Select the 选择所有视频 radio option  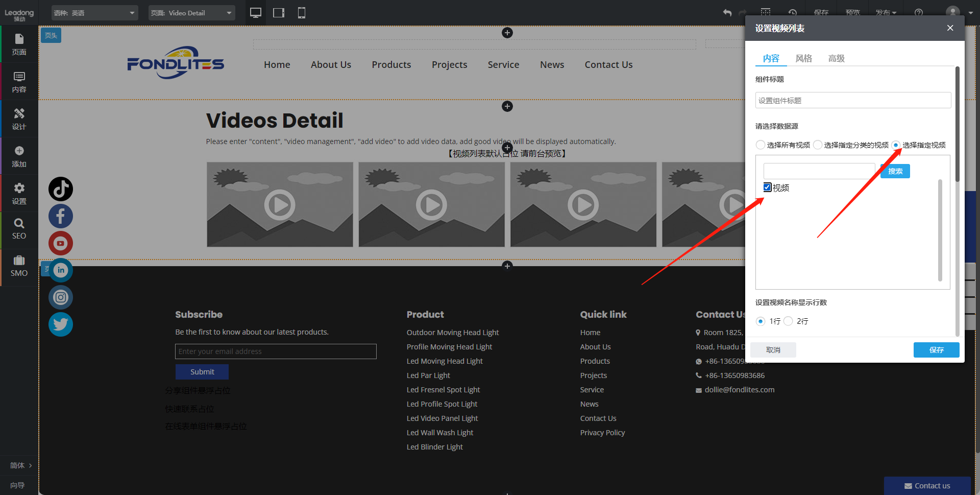pos(761,145)
